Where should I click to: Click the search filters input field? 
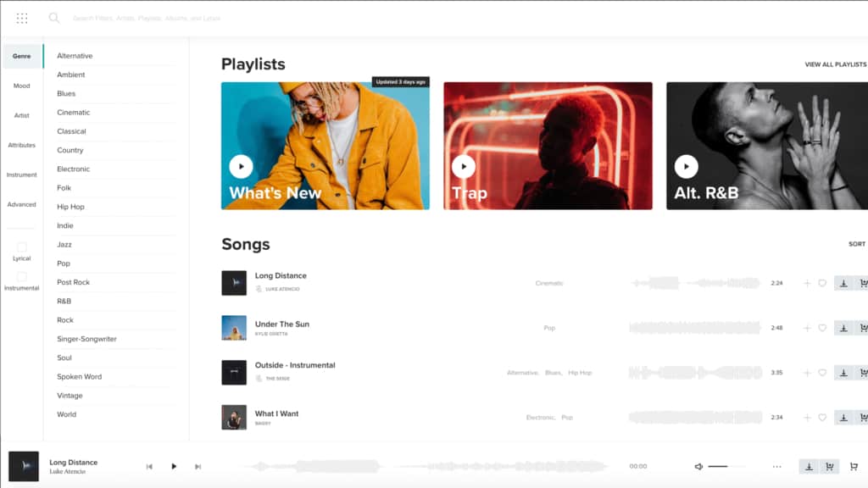click(x=147, y=19)
